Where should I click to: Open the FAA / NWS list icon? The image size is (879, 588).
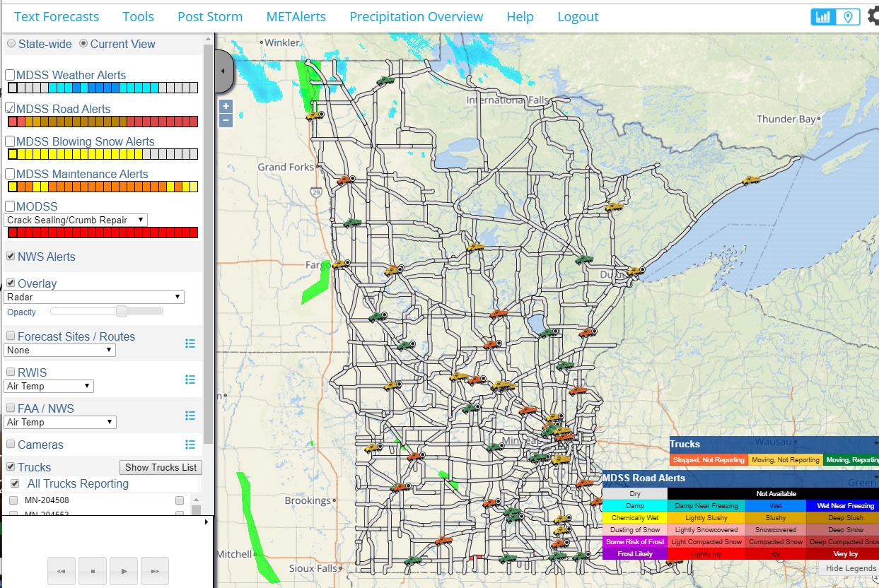[190, 416]
